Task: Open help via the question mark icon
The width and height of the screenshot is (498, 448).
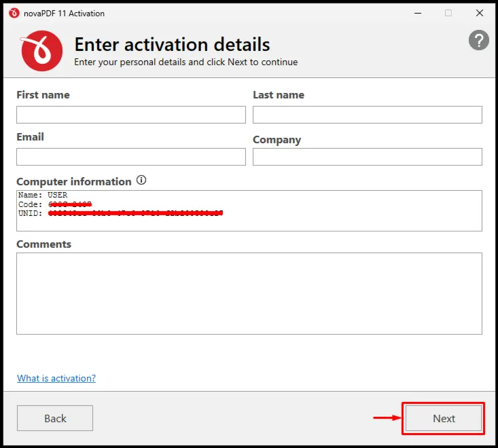Action: pyautogui.click(x=478, y=40)
